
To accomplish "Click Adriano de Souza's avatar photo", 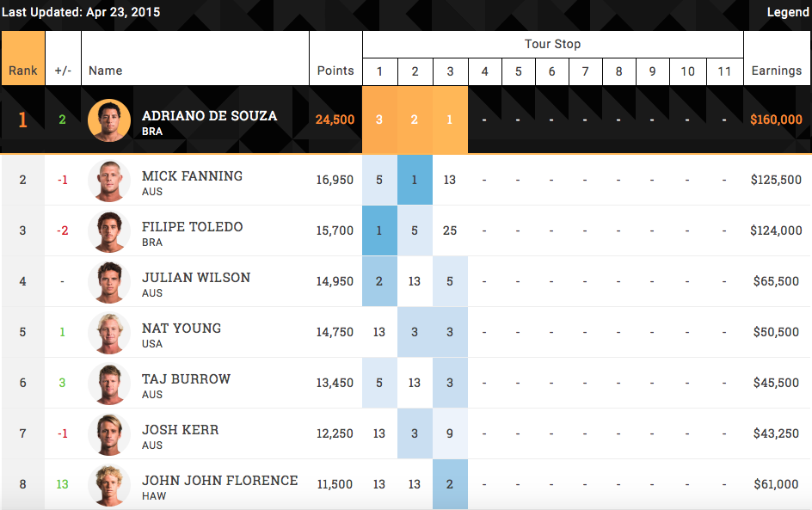I will pos(109,120).
